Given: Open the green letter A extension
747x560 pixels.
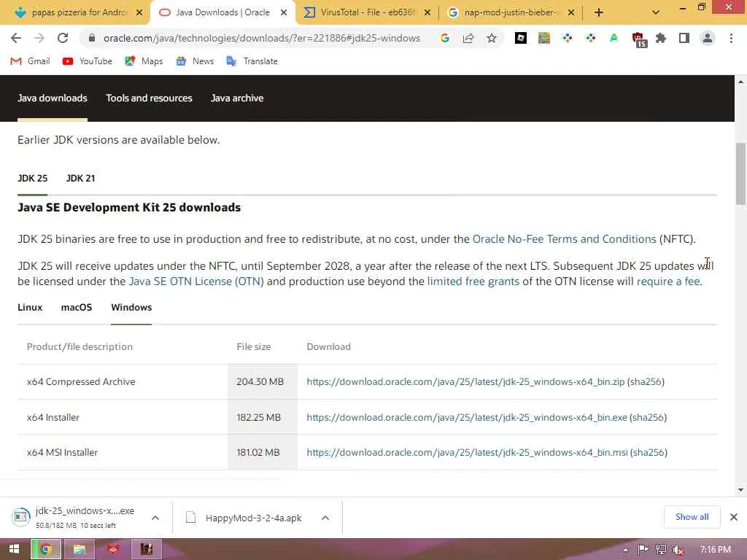Looking at the screenshot, I should point(614,38).
